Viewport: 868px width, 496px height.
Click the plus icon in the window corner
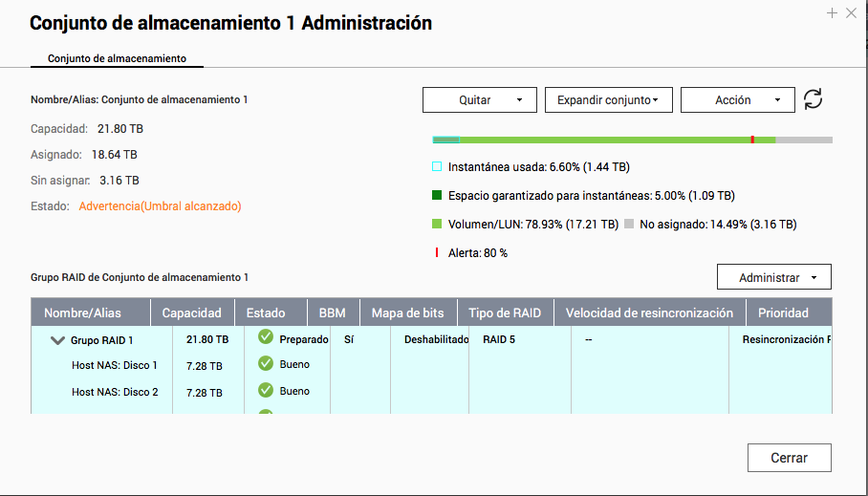832,13
